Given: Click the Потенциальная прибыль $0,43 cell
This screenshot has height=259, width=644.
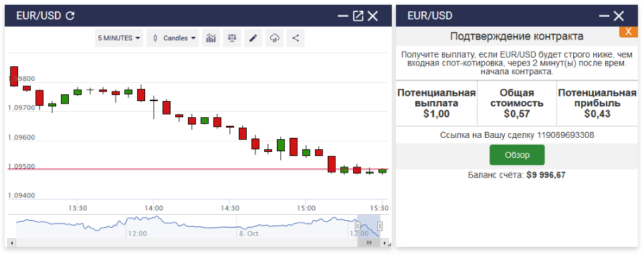Looking at the screenshot, I should click(x=598, y=103).
